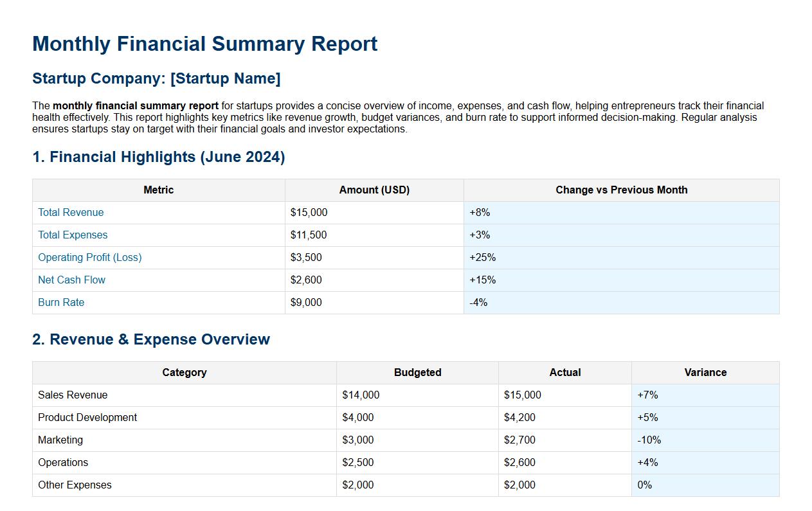Select the Product Development budgeted amount $4,000
Viewport: 812px width, 511px height.
click(x=358, y=417)
